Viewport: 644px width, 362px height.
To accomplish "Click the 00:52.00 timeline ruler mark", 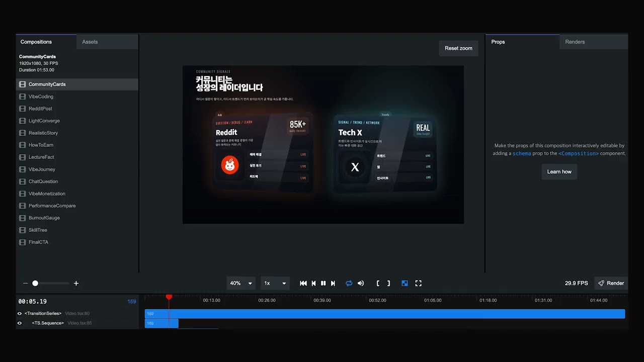I will tap(377, 300).
